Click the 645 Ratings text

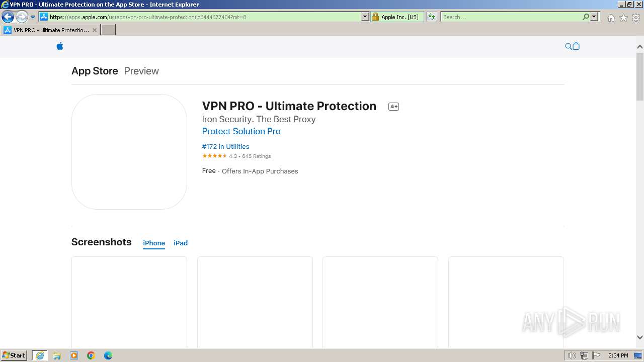coord(256,156)
